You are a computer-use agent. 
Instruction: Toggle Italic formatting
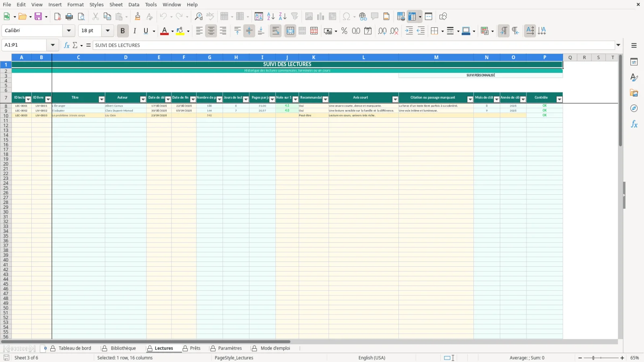click(134, 31)
